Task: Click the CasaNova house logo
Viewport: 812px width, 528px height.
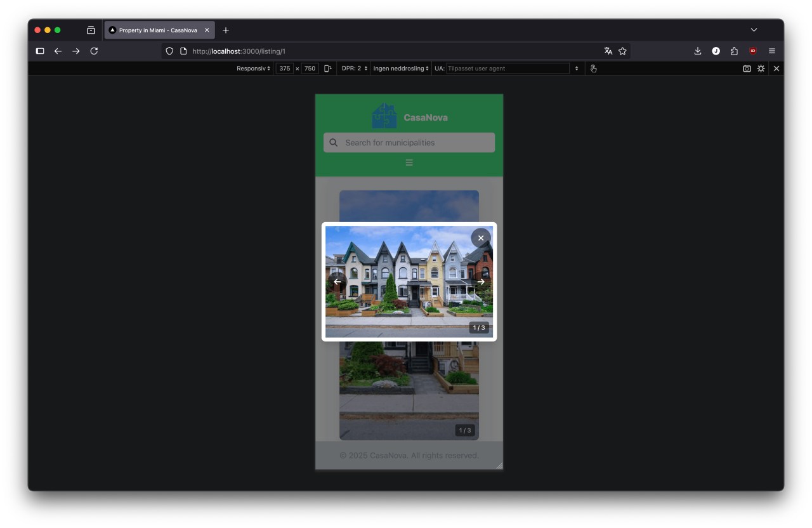Action: [x=384, y=115]
